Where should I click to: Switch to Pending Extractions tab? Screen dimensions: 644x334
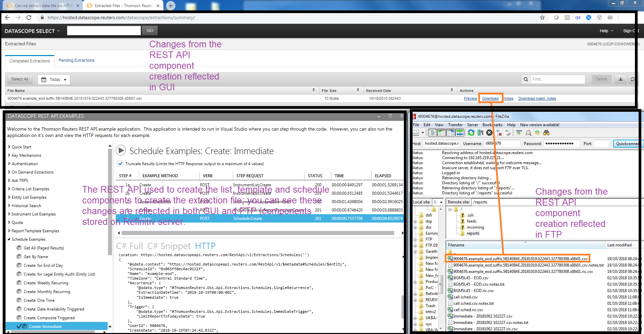pos(76,60)
